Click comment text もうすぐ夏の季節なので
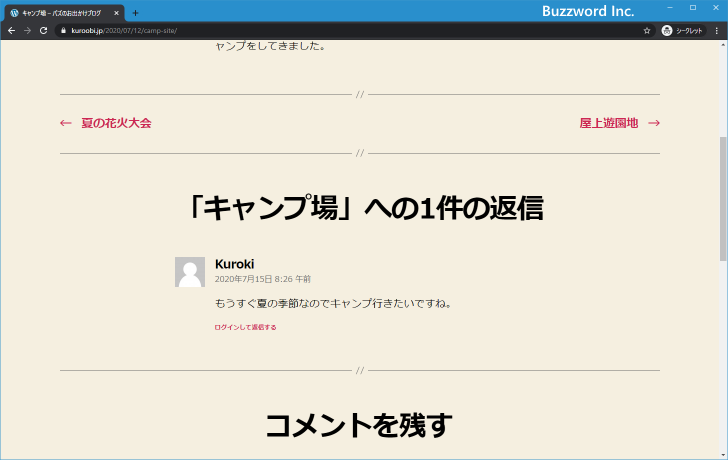This screenshot has height=460, width=728. [x=273, y=304]
